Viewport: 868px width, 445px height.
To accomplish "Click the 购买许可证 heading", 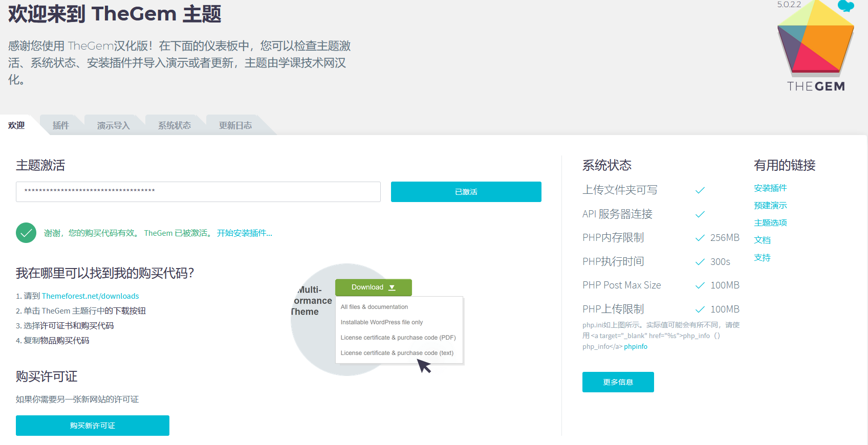I will [x=47, y=376].
